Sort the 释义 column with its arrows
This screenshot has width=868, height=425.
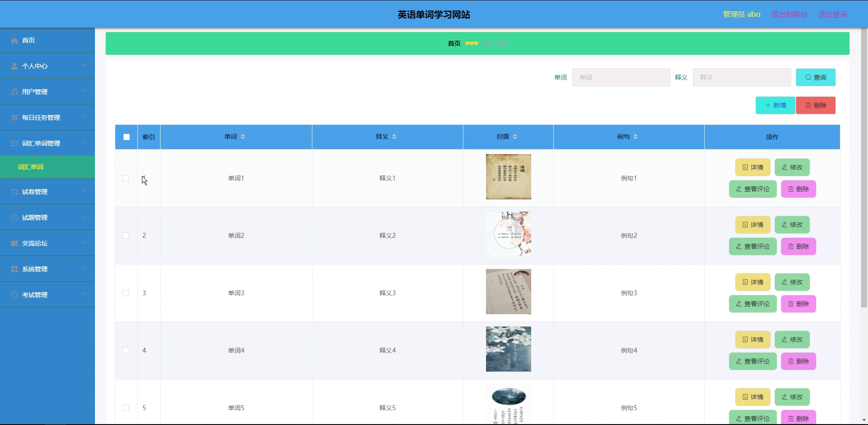(x=394, y=137)
